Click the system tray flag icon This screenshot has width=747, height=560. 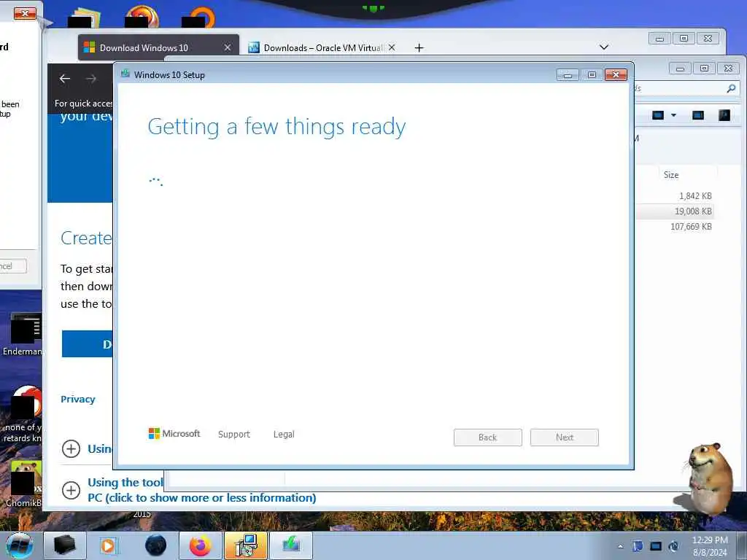[x=638, y=547]
